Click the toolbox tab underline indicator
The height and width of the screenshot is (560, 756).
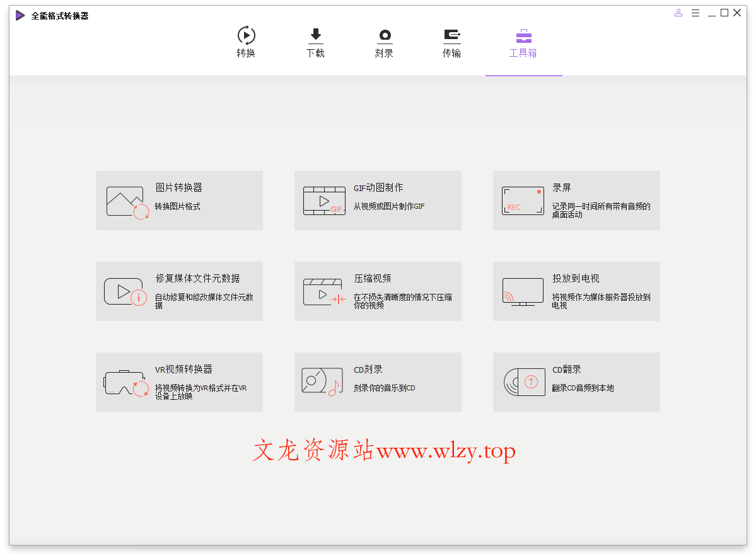click(x=523, y=75)
